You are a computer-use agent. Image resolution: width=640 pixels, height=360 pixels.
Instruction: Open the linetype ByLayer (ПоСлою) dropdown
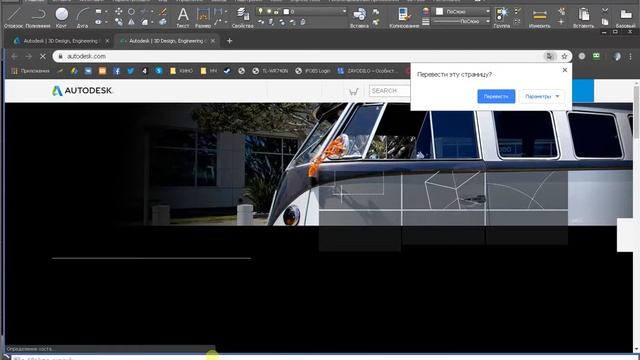click(462, 21)
